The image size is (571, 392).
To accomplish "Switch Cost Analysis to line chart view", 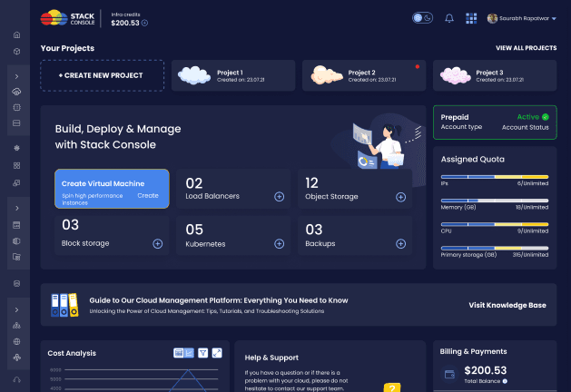I will pyautogui.click(x=190, y=352).
